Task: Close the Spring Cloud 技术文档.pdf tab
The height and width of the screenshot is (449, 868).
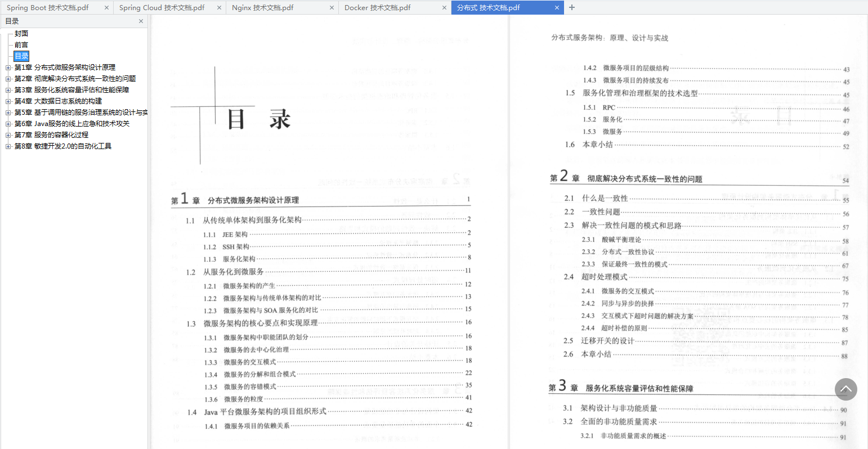Action: pos(220,7)
